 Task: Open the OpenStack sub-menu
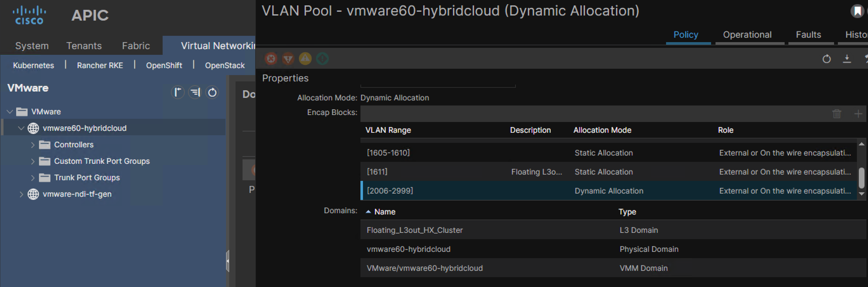225,65
